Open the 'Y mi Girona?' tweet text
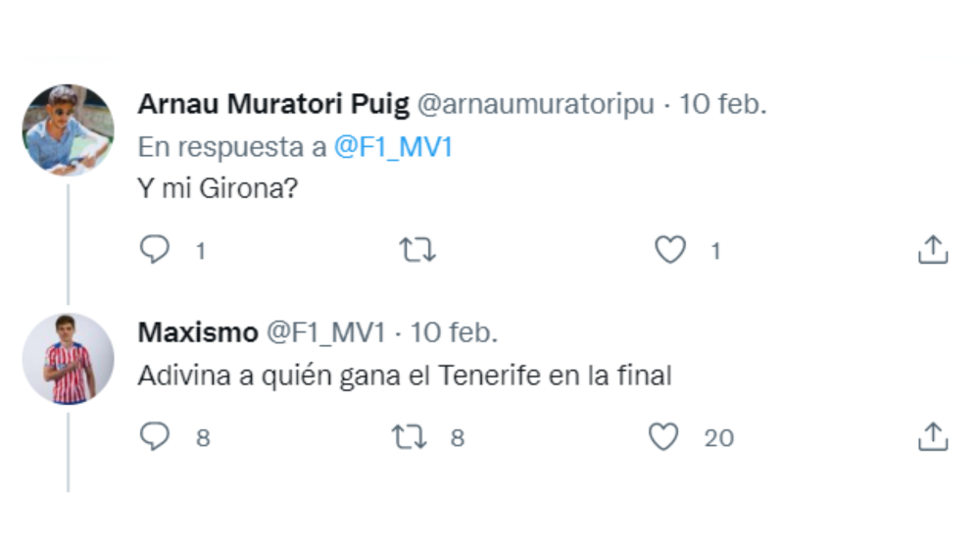The width and height of the screenshot is (980, 552). [218, 188]
